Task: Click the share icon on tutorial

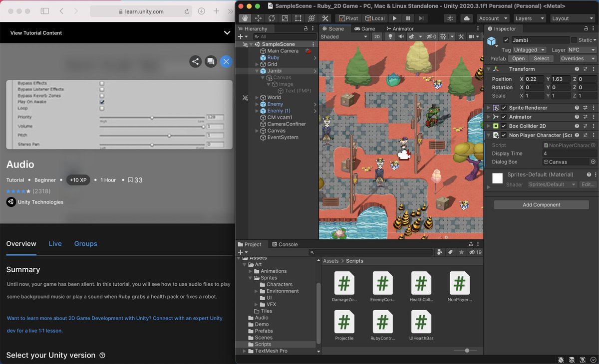Action: (195, 62)
